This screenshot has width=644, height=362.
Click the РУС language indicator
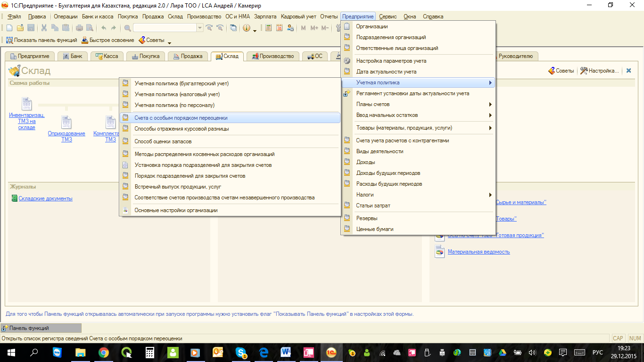point(598,352)
